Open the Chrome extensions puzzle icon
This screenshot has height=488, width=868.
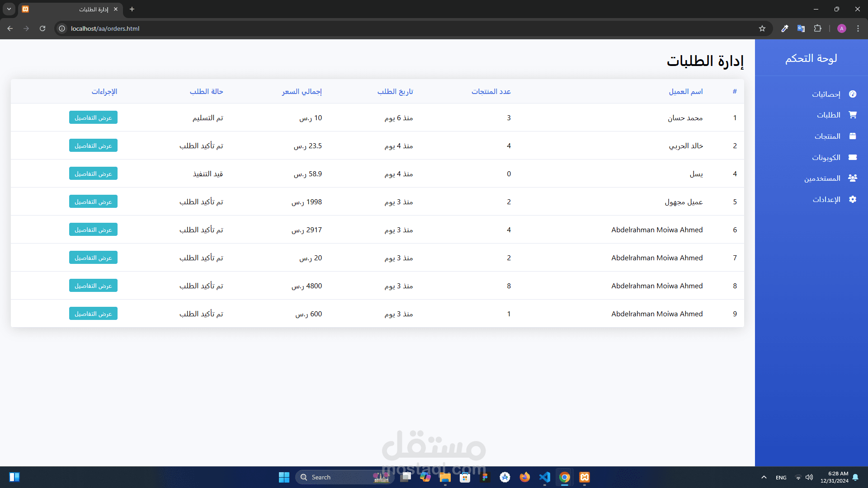point(817,28)
